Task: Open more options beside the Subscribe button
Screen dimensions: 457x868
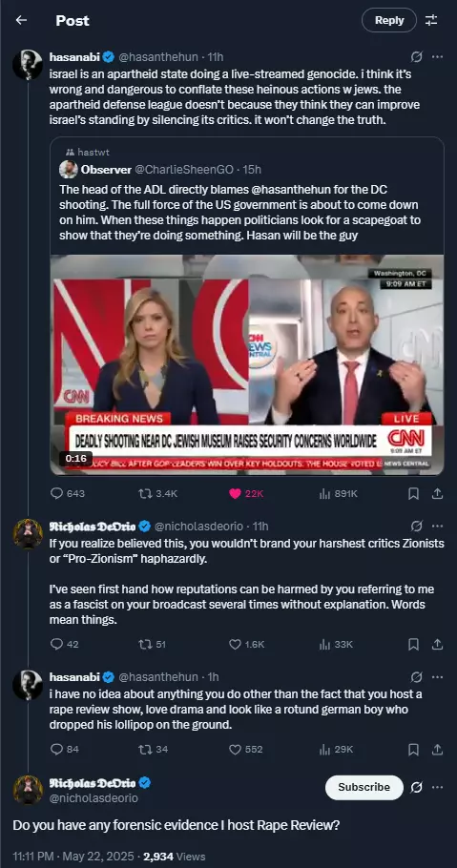Action: [x=437, y=787]
